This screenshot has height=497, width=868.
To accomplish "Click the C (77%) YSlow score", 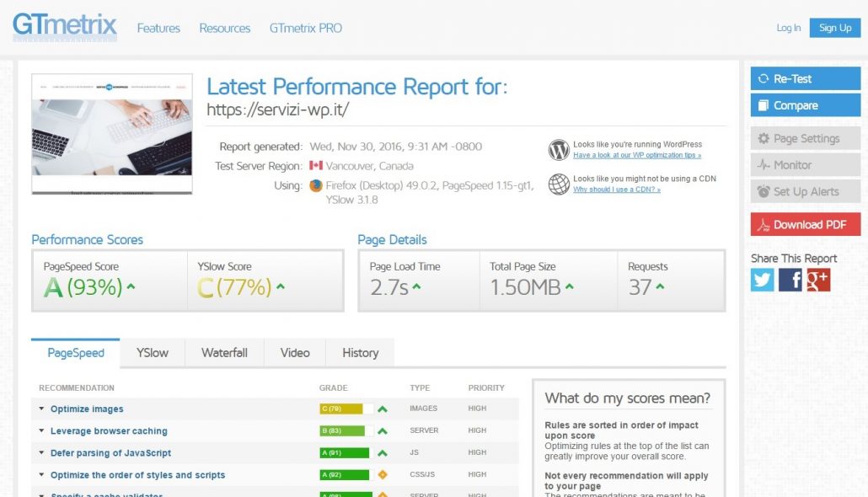I will click(x=235, y=287).
